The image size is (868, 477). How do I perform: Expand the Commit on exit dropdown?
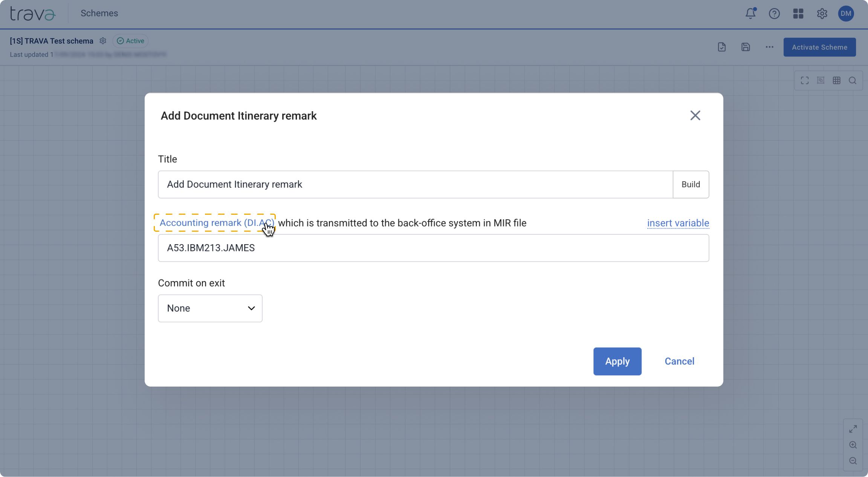pos(210,308)
